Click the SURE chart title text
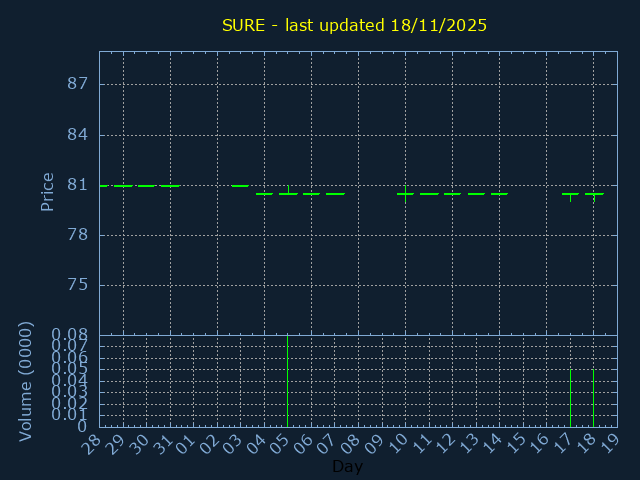This screenshot has width=640, height=480. (354, 25)
